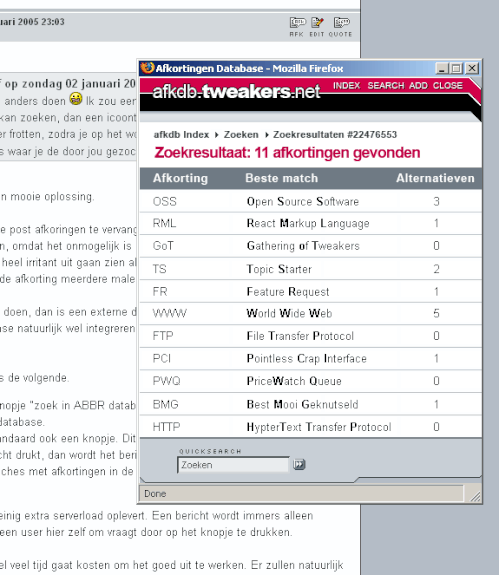Select abbreviation 'BMG' in results
This screenshot has width=499, height=575.
(165, 404)
